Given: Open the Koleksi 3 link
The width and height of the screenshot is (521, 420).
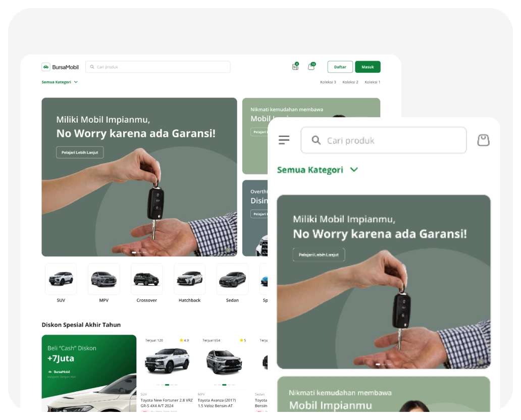Looking at the screenshot, I should coord(328,82).
